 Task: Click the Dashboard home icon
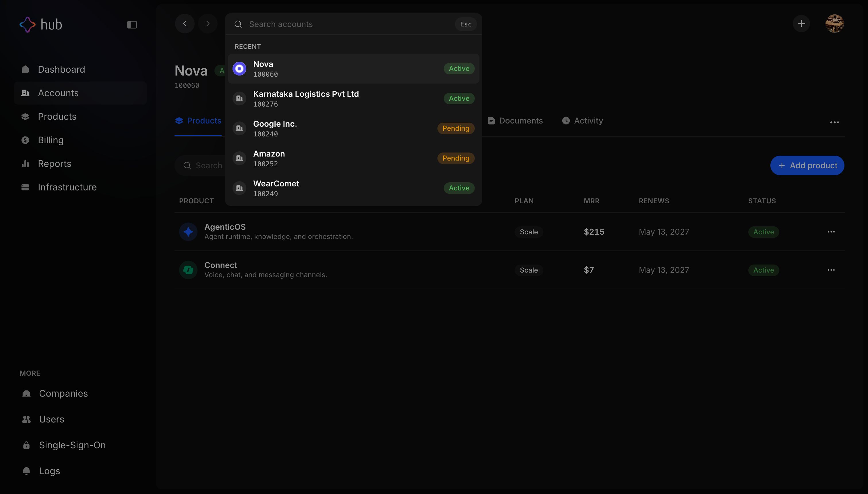point(26,69)
